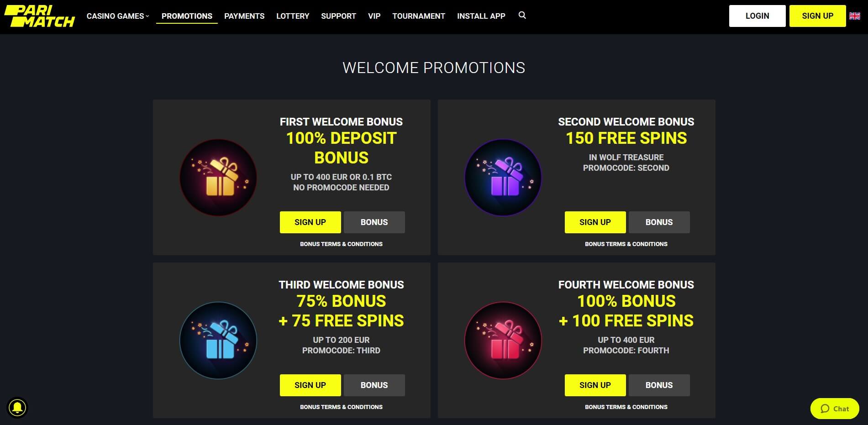Open the Lottery menu item

293,16
